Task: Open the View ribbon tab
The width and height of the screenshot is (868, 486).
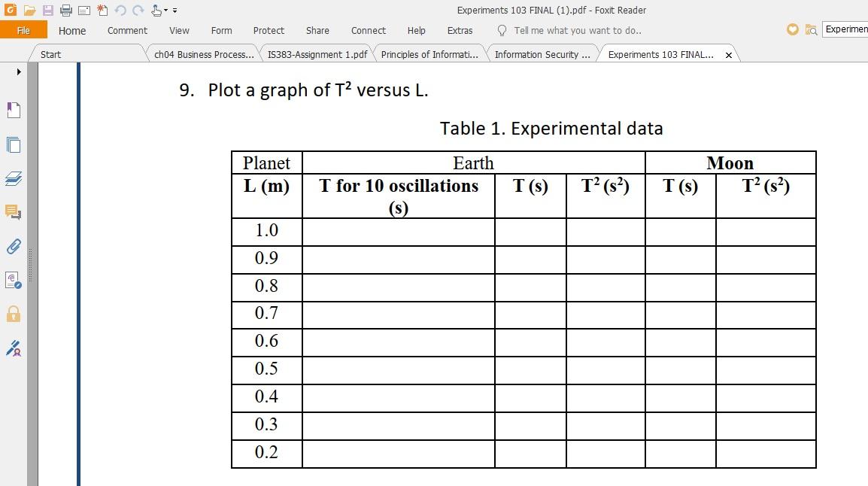Action: 179,30
